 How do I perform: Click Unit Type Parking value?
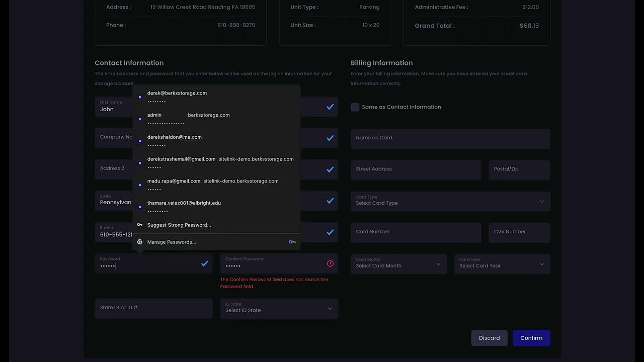point(370,7)
